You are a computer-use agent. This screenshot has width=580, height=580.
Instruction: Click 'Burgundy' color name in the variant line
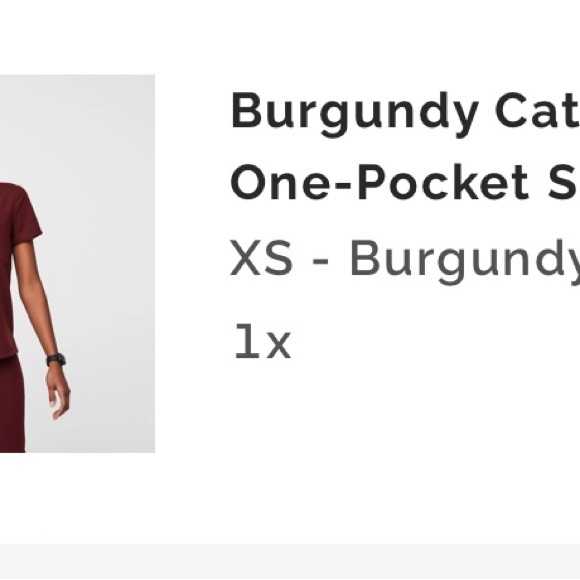tap(465, 262)
